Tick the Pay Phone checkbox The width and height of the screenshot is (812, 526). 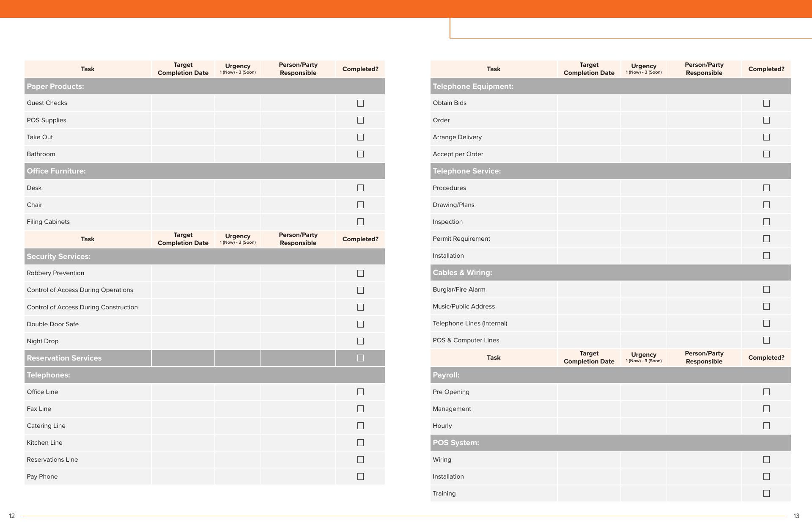[x=360, y=476]
